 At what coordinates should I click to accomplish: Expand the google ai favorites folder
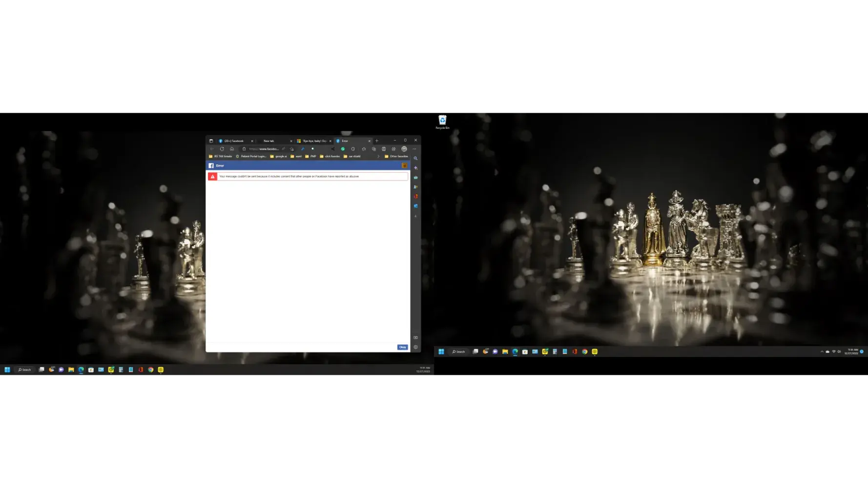click(279, 156)
